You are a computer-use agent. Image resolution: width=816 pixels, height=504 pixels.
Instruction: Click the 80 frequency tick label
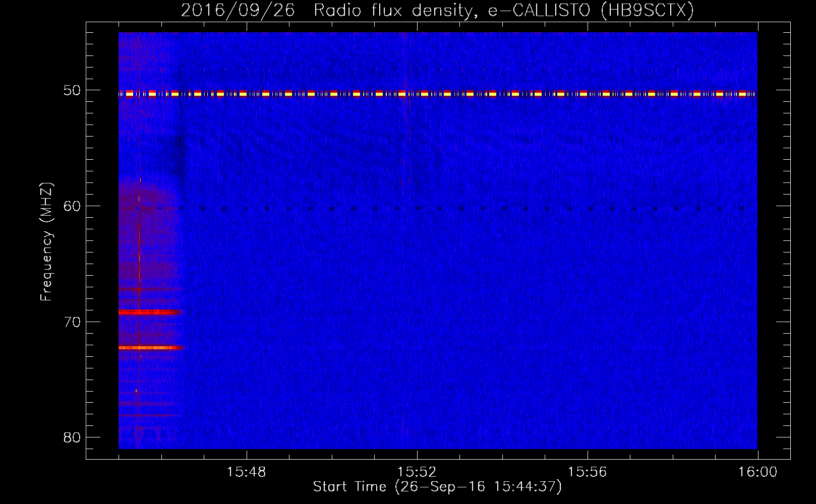click(72, 437)
